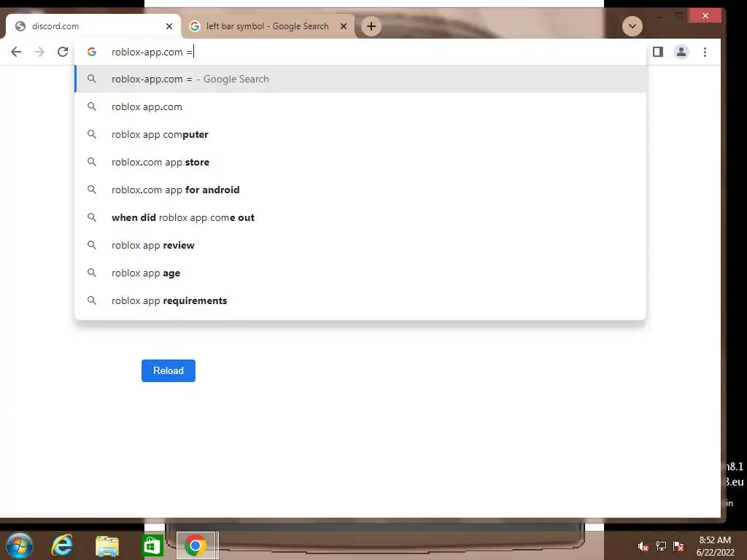Click the muted volume icon in system tray
Image resolution: width=747 pixels, height=560 pixels.
tap(643, 546)
